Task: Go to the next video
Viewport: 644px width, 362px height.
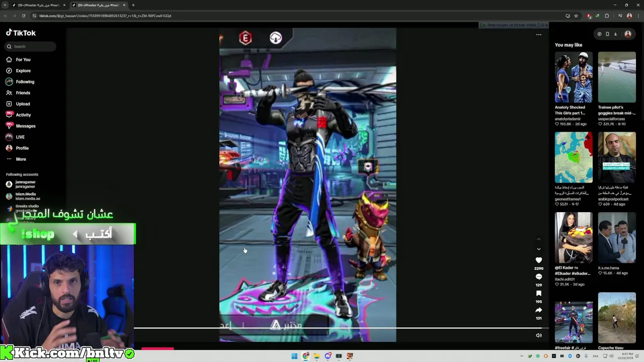Action: pos(539,249)
